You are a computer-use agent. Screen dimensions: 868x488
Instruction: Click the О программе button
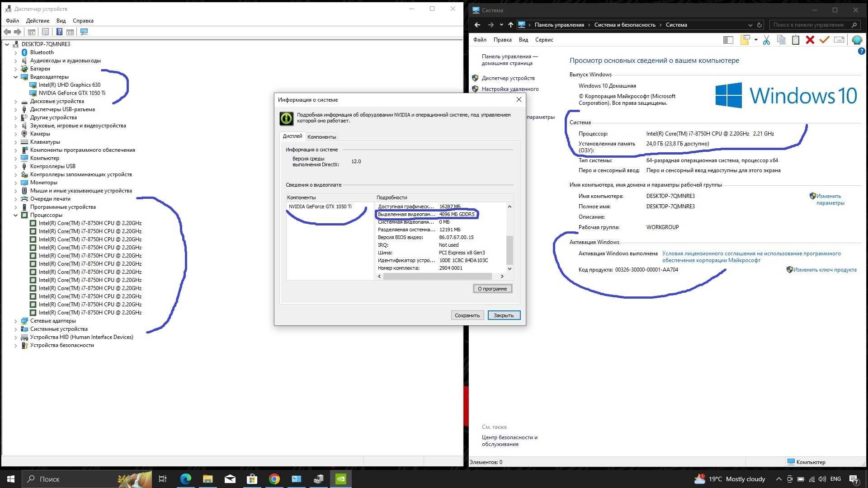tap(492, 289)
